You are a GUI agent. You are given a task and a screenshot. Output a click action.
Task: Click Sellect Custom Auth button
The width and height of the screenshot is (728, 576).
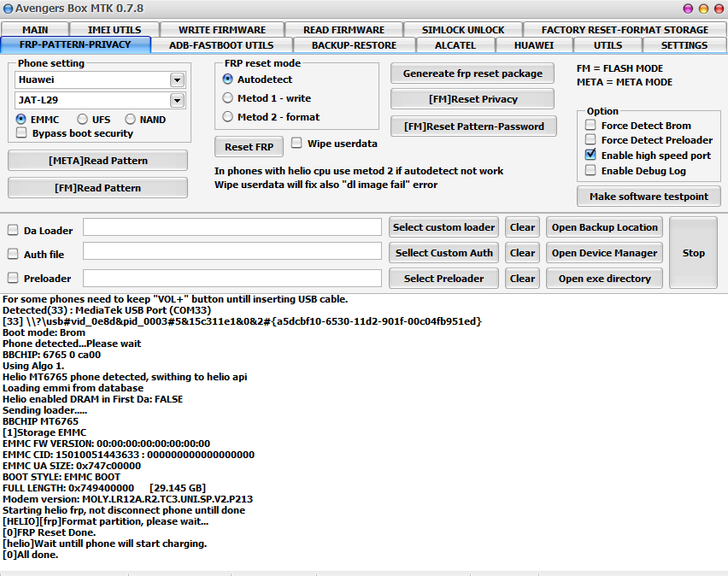[443, 253]
